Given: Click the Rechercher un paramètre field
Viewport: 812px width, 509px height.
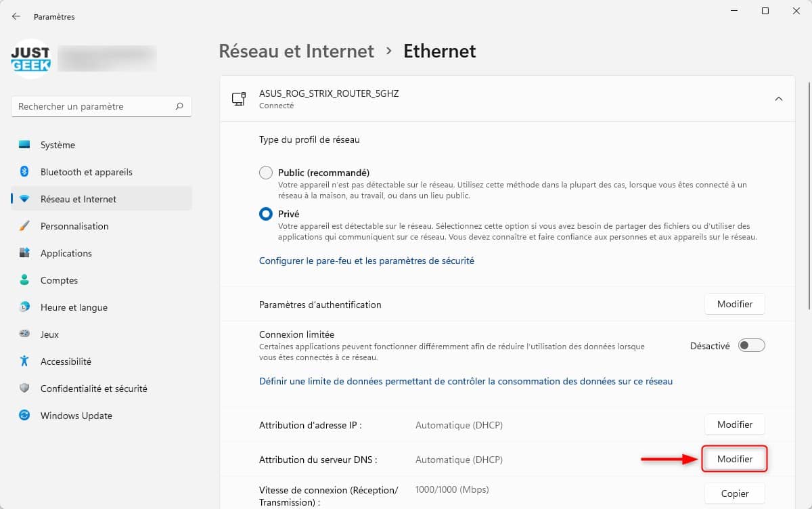Looking at the screenshot, I should tap(101, 106).
